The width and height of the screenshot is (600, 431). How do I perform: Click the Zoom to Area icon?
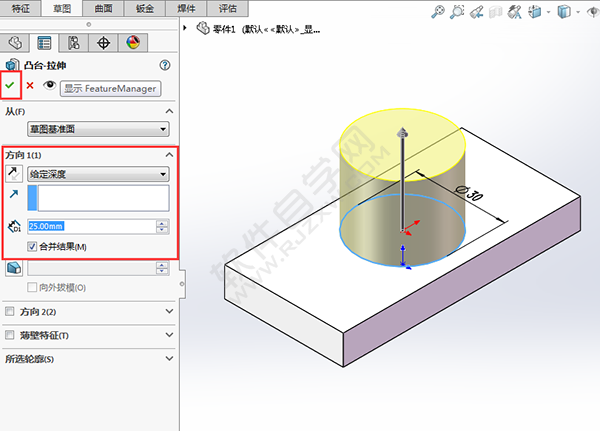coord(457,11)
